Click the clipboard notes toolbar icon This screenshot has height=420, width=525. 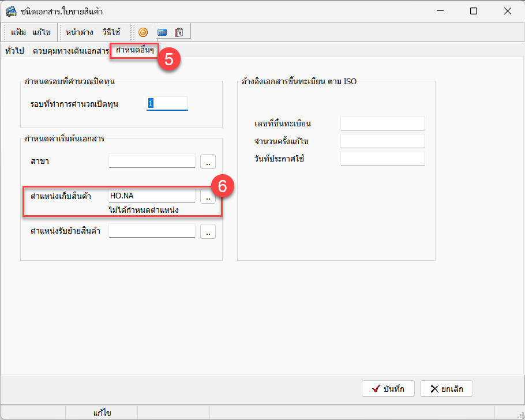(x=179, y=32)
